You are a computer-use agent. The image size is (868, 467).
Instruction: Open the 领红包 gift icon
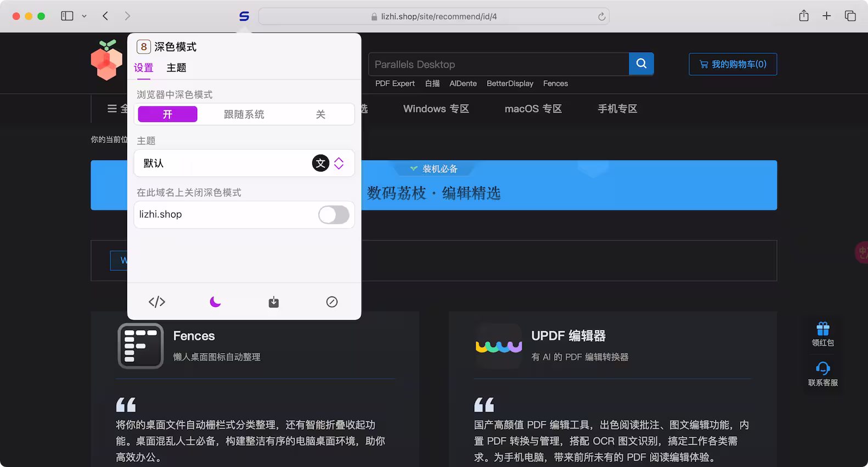tap(823, 329)
